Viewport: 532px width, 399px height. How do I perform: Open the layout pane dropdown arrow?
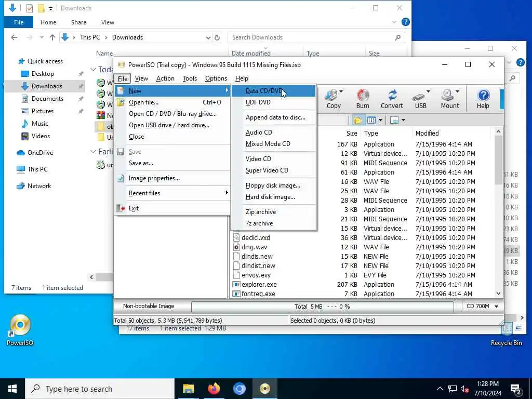[403, 120]
